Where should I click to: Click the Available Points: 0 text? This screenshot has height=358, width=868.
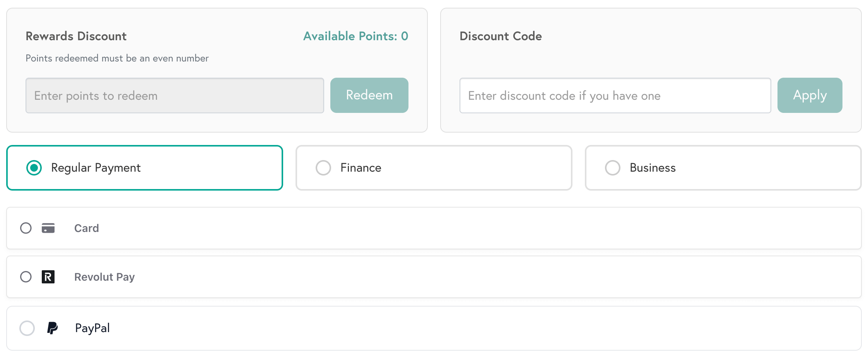coord(355,36)
